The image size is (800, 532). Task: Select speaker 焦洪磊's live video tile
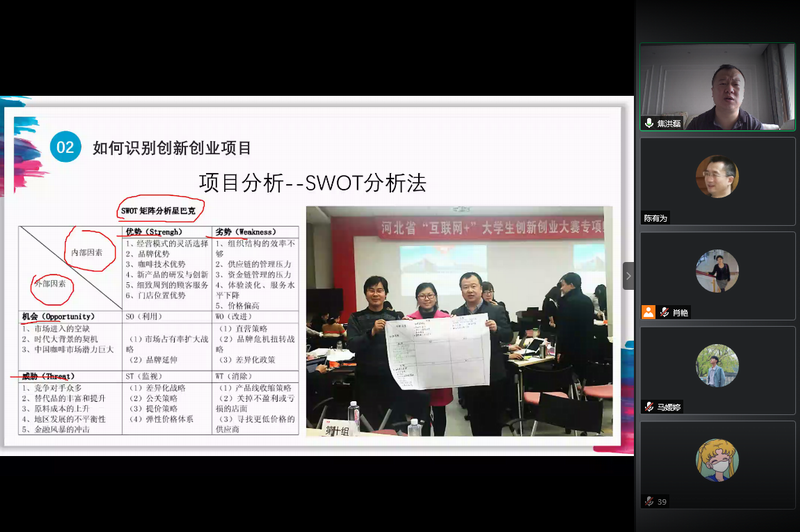[x=717, y=88]
